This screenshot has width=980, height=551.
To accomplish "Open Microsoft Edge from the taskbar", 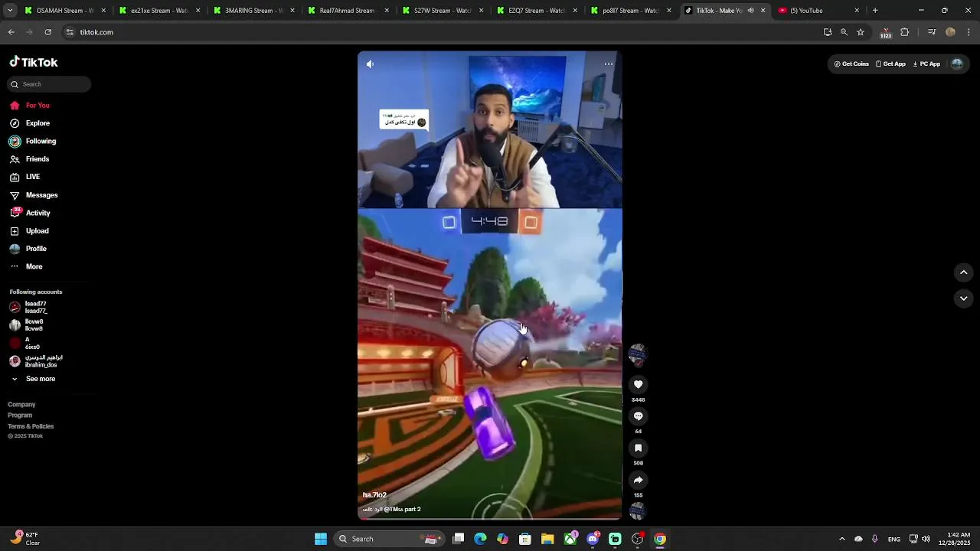I will click(480, 539).
